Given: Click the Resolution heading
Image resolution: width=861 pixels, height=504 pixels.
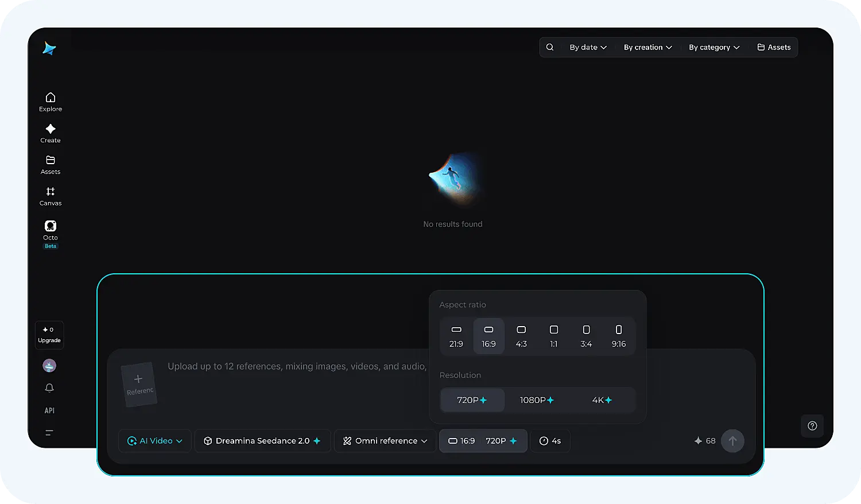Looking at the screenshot, I should point(460,375).
